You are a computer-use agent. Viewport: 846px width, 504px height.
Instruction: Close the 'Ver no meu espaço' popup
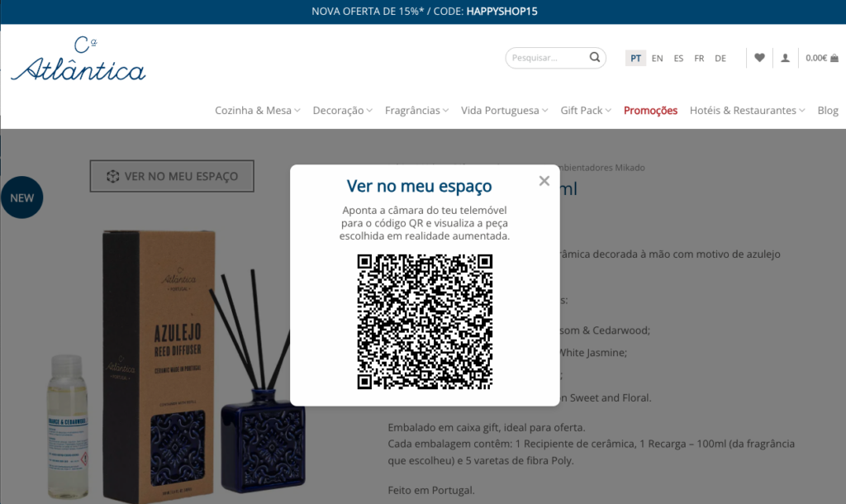(x=544, y=181)
